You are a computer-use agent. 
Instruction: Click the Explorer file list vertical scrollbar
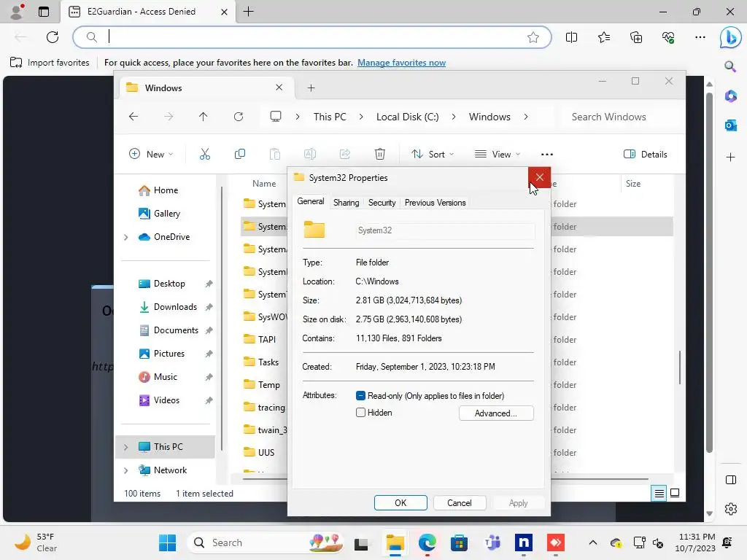click(x=679, y=367)
